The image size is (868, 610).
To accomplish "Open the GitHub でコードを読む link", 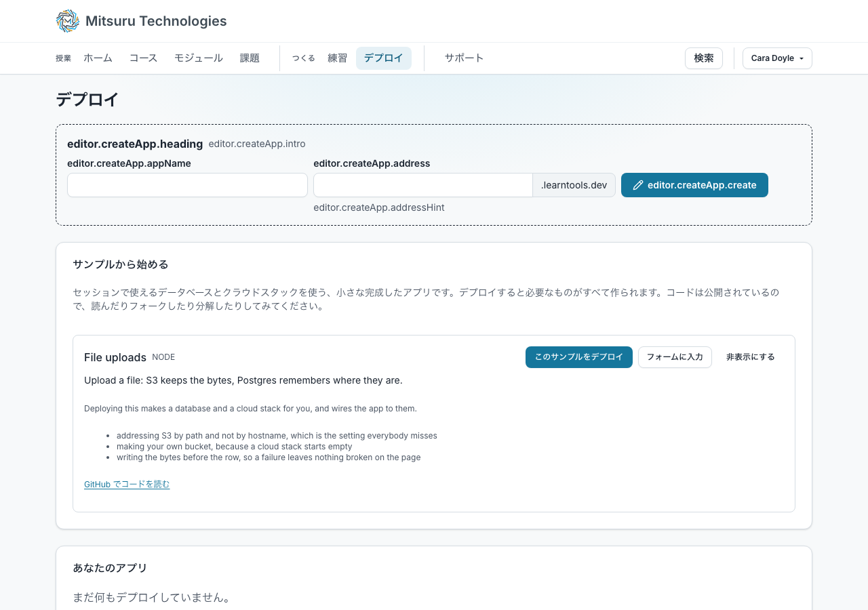I will (127, 484).
